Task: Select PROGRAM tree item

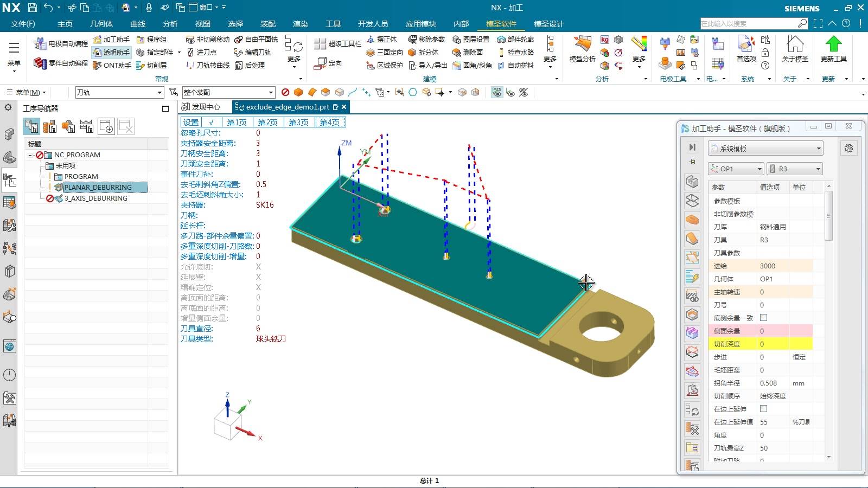Action: [81, 177]
